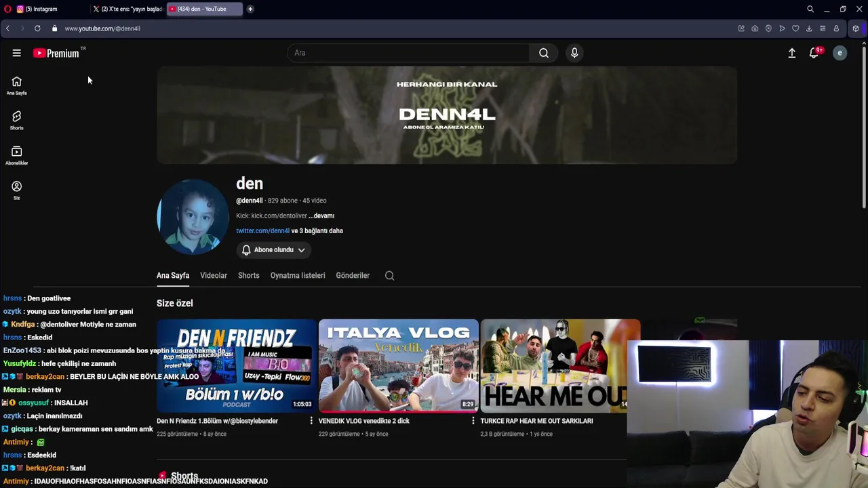Open ITALYA VLOG Venedik thumbnail
The height and width of the screenshot is (488, 868).
[398, 366]
